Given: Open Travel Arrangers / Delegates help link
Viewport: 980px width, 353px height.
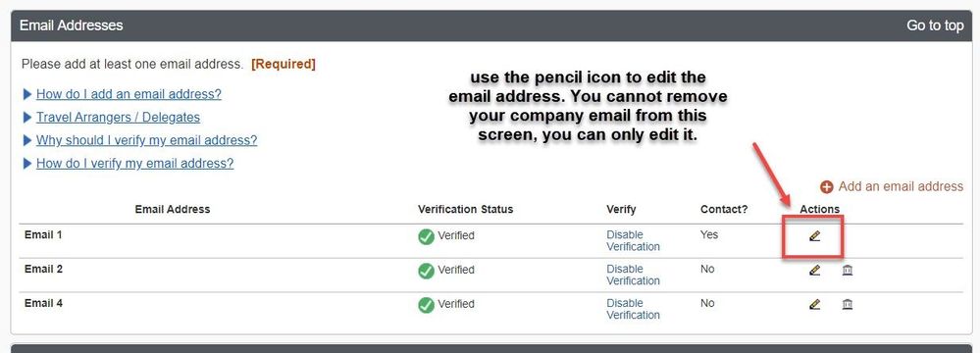Looking at the screenshot, I should point(118,118).
